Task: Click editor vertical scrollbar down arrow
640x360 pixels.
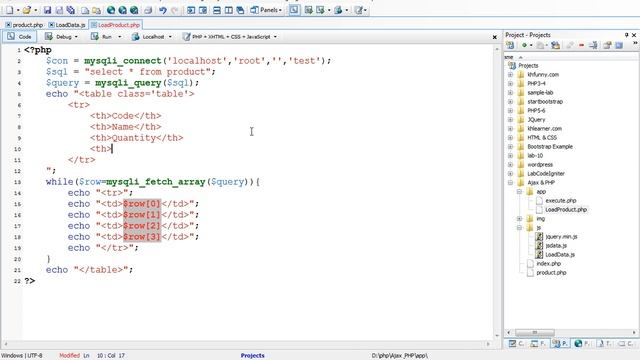Action: click(497, 336)
